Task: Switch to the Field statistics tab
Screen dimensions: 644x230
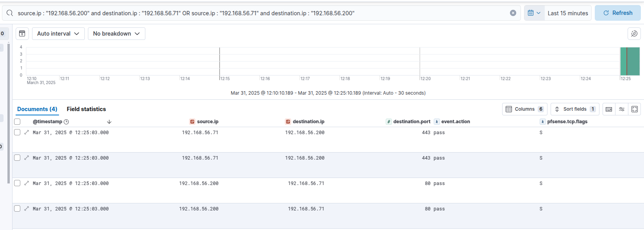Action: point(86,109)
